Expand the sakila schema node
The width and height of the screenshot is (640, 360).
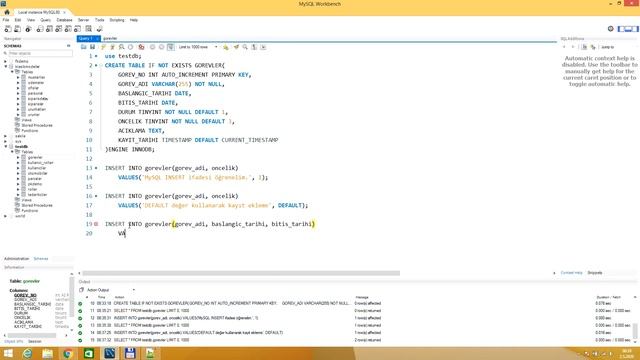tap(6, 136)
